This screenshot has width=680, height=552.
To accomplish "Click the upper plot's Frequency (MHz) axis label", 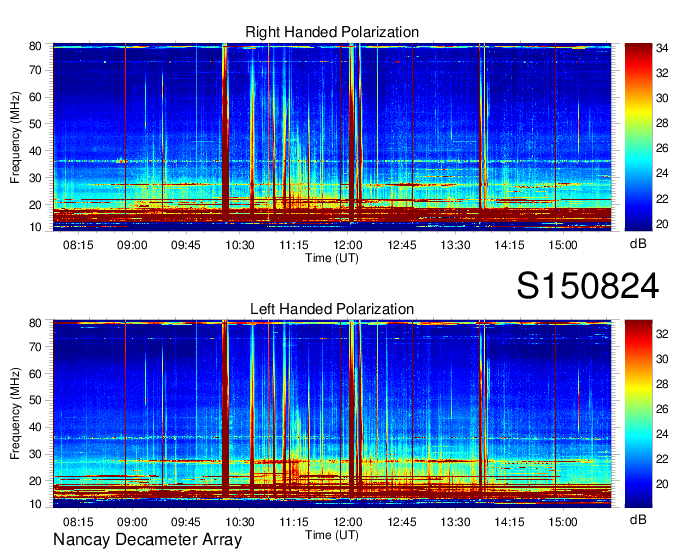I will point(15,137).
